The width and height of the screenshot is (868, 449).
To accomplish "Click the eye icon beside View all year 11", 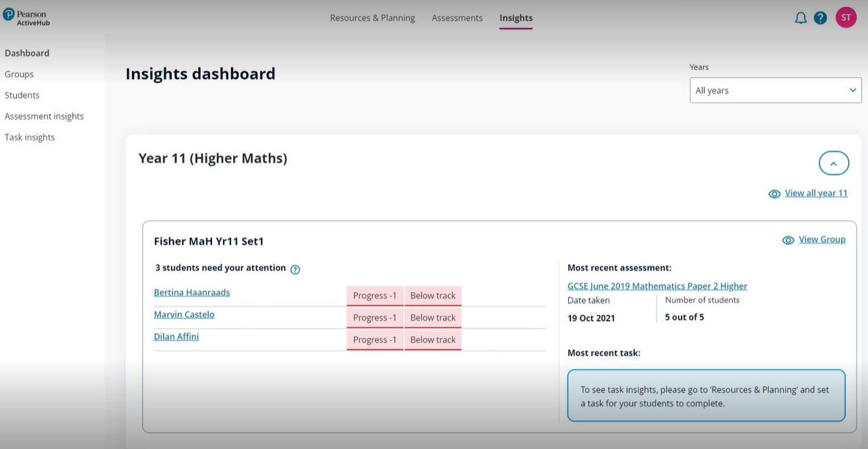I will pos(774,193).
